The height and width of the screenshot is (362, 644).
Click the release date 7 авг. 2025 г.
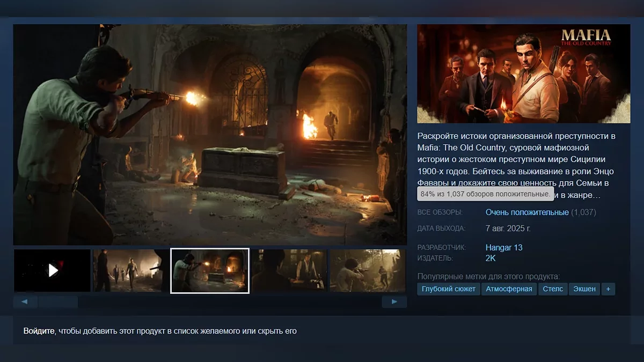(508, 228)
